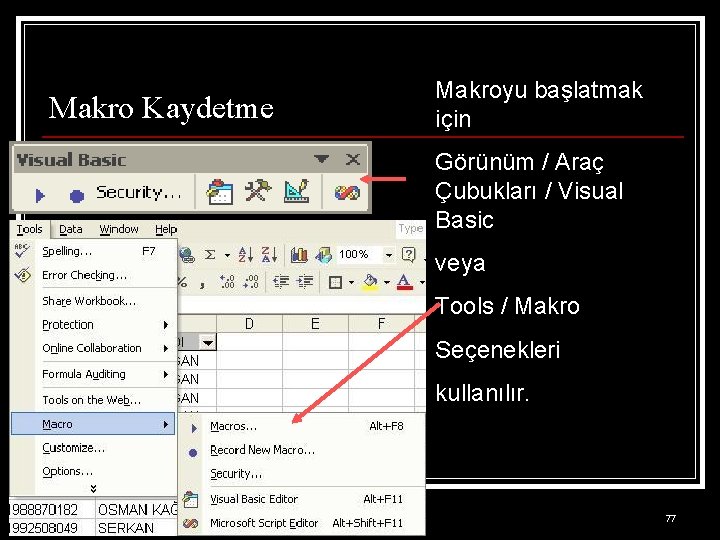The height and width of the screenshot is (540, 720).
Task: Select column E header
Action: tap(315, 324)
